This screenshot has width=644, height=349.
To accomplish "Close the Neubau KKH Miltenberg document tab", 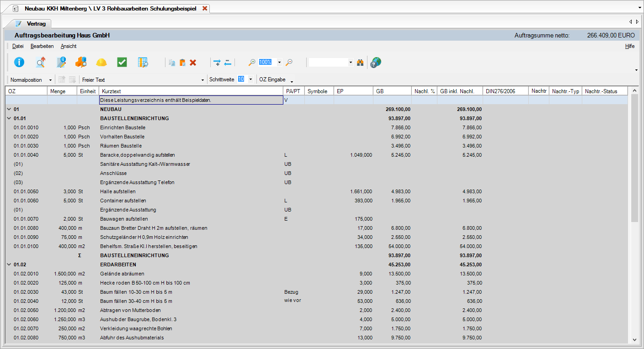I will tap(205, 9).
